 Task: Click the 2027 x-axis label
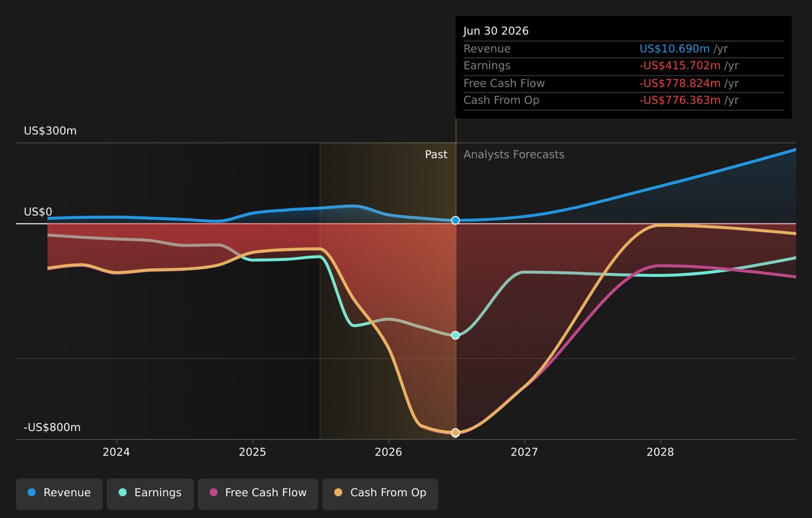click(x=524, y=452)
